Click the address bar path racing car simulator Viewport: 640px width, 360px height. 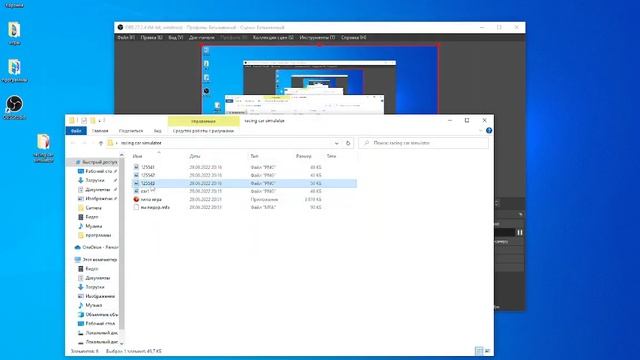point(141,143)
